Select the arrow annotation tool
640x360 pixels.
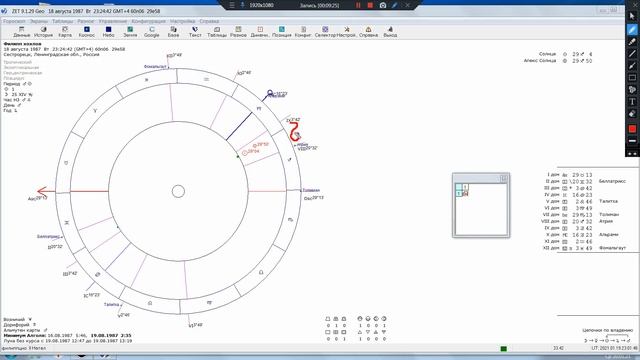632,66
